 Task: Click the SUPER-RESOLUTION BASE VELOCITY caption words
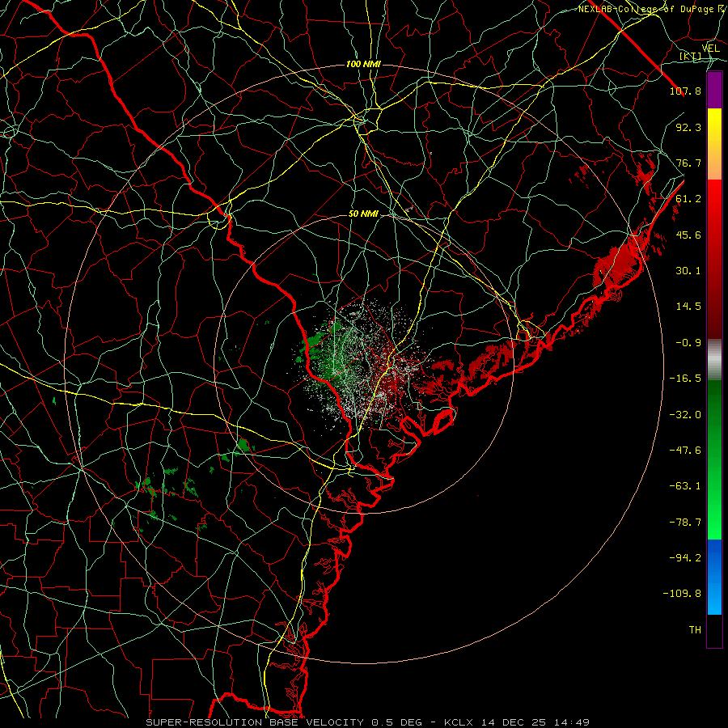pyautogui.click(x=255, y=722)
